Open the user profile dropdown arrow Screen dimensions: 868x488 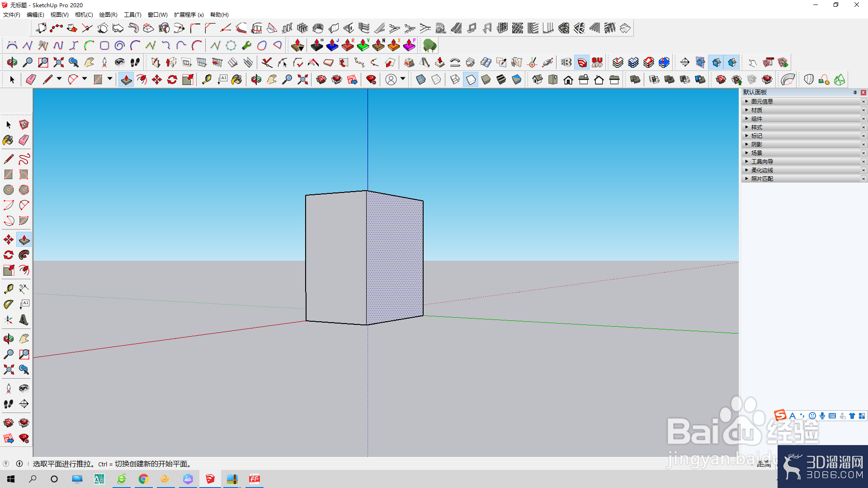(x=403, y=79)
